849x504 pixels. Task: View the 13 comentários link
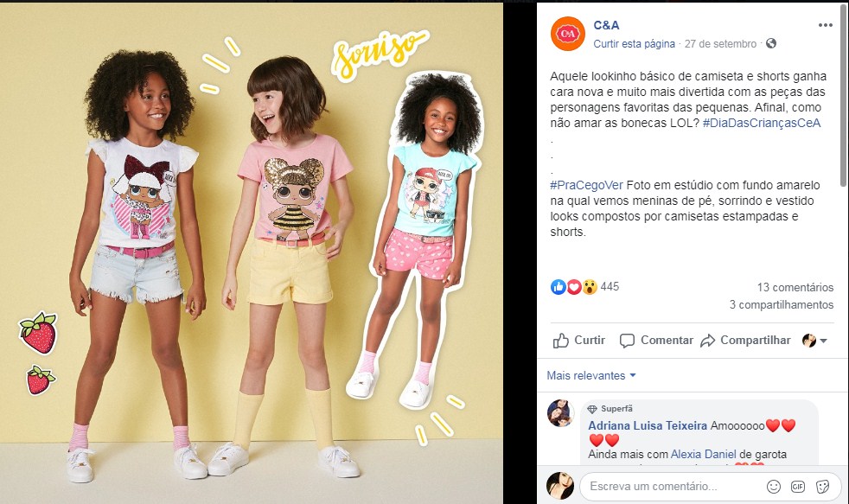click(795, 288)
